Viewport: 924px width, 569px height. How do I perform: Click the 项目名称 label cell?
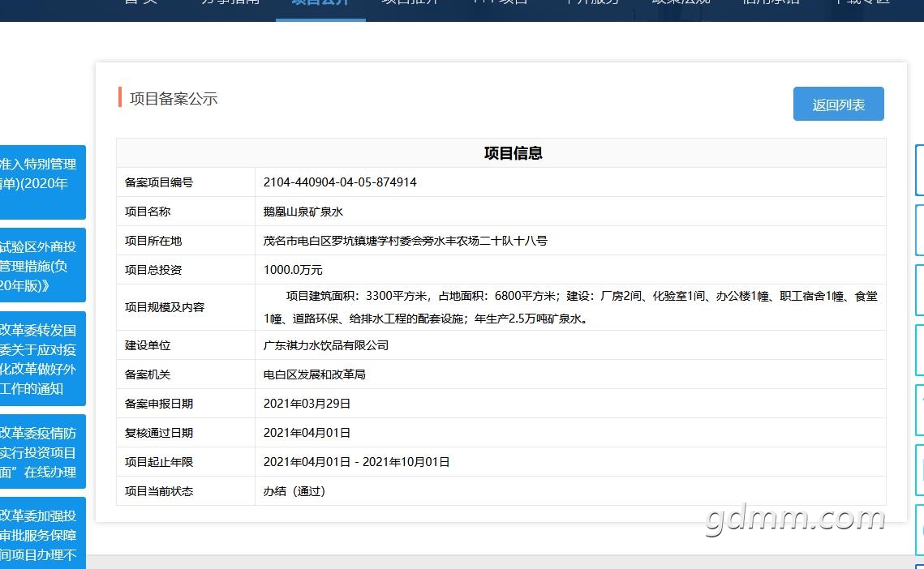186,212
